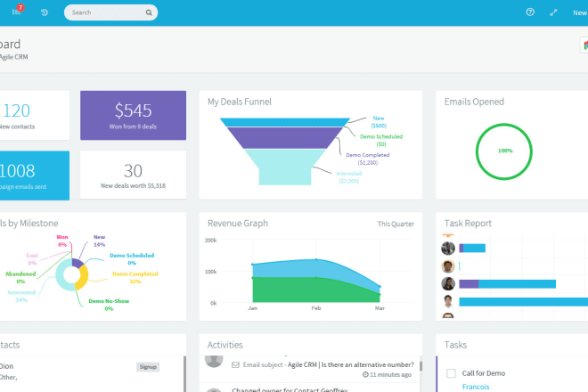Click the New menu in the top bar
The height and width of the screenshot is (392, 588).
click(580, 12)
